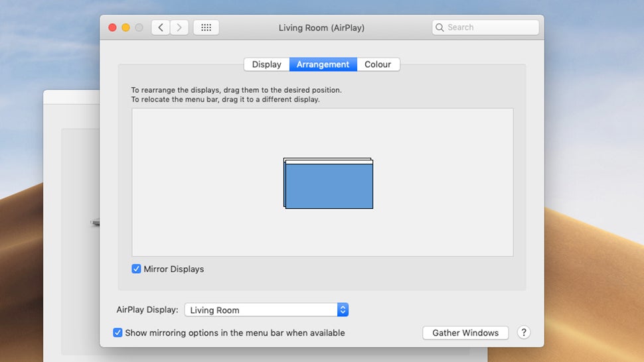The height and width of the screenshot is (362, 644).
Task: Click the Gather Windows button
Action: click(x=465, y=333)
